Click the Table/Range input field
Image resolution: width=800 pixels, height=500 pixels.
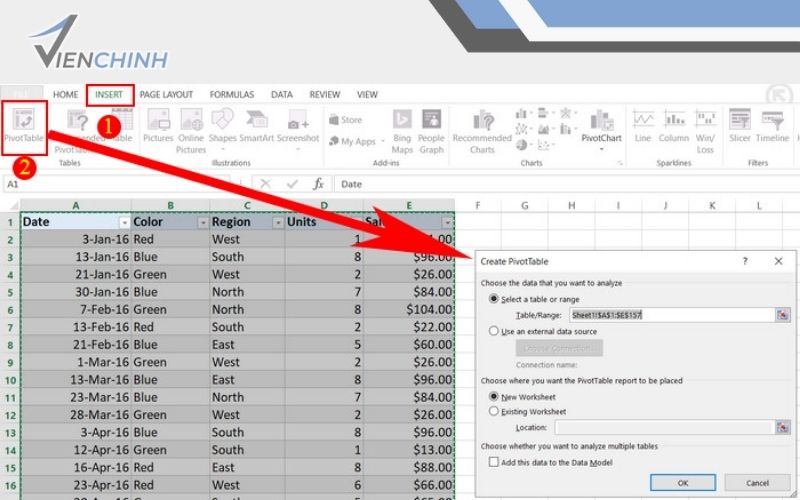click(x=672, y=315)
